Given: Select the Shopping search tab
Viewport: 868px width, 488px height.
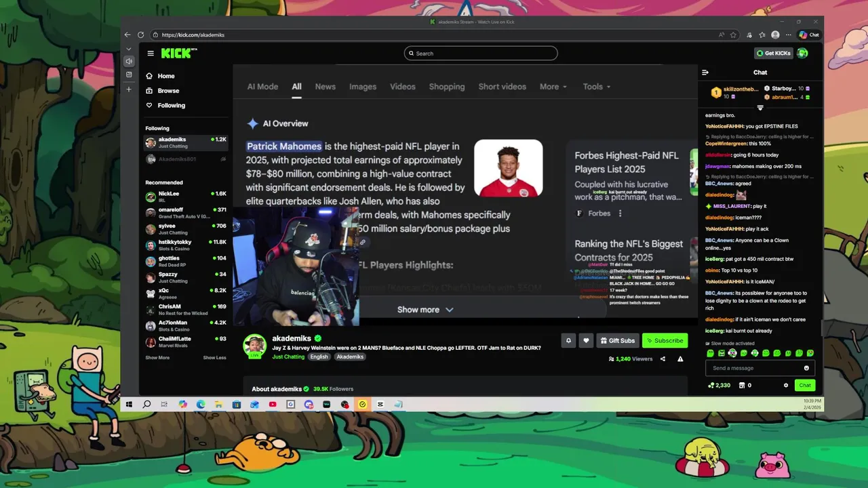Looking at the screenshot, I should coord(447,87).
